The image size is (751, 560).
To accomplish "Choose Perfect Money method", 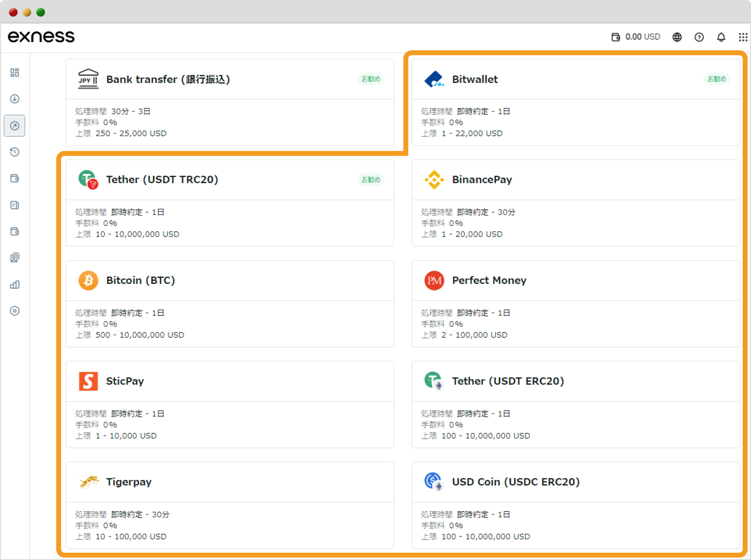I will pos(489,280).
